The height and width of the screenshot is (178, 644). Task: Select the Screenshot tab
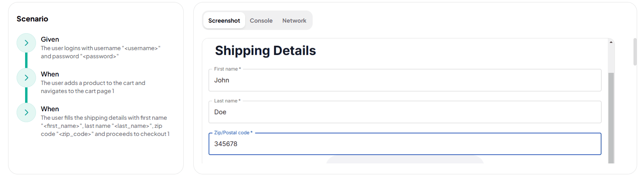tap(224, 21)
